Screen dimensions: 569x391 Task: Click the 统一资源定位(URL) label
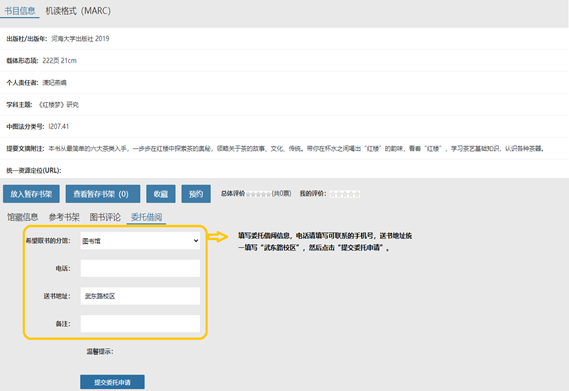34,170
